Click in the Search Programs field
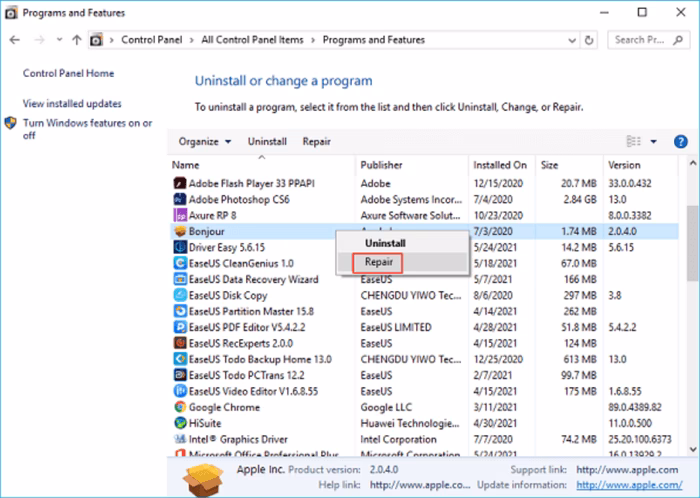The height and width of the screenshot is (498, 700). pos(648,40)
